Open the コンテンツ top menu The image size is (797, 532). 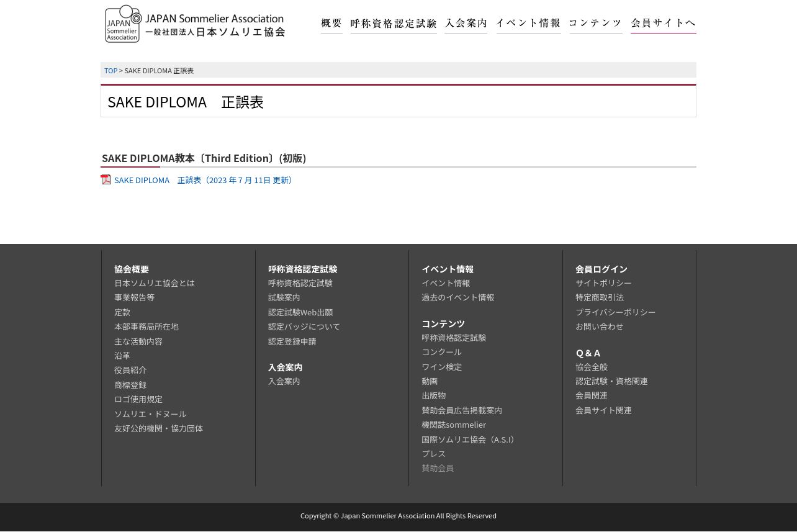click(596, 24)
